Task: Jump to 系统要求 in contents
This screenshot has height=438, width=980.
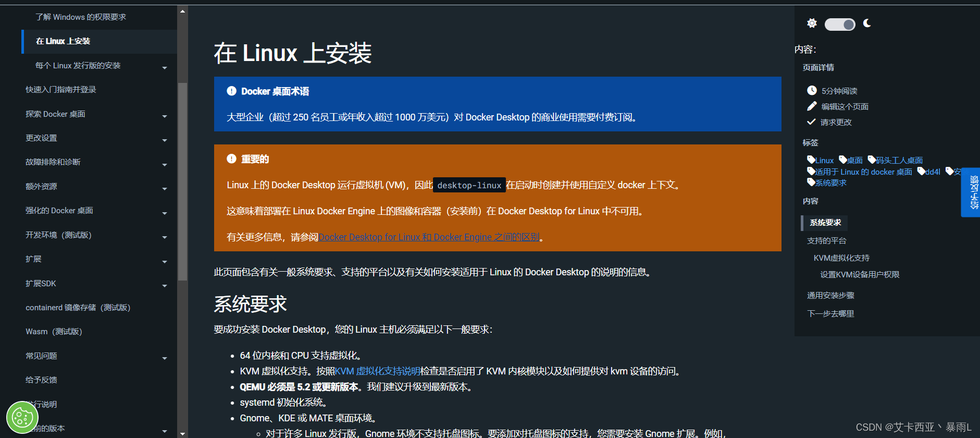Action: tap(825, 223)
